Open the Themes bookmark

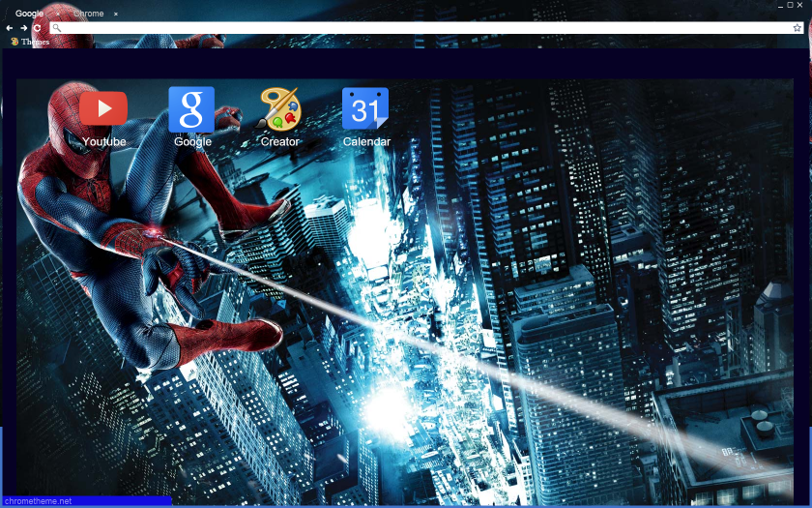pyautogui.click(x=31, y=42)
